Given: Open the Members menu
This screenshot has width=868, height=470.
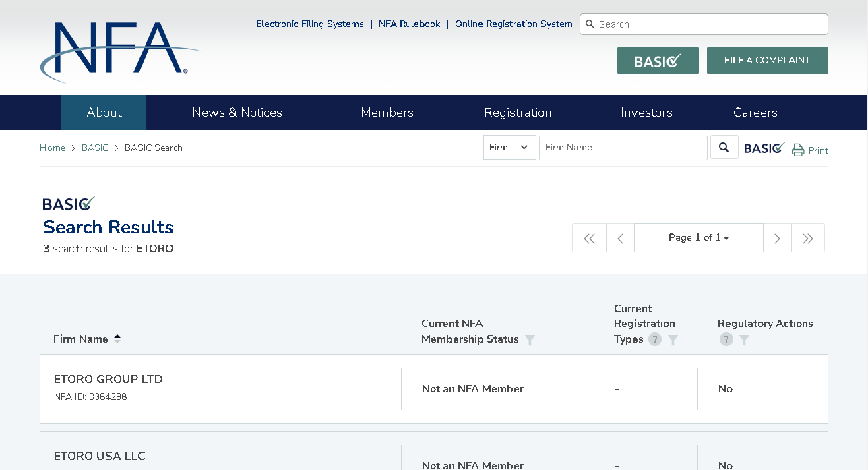Looking at the screenshot, I should 387,113.
